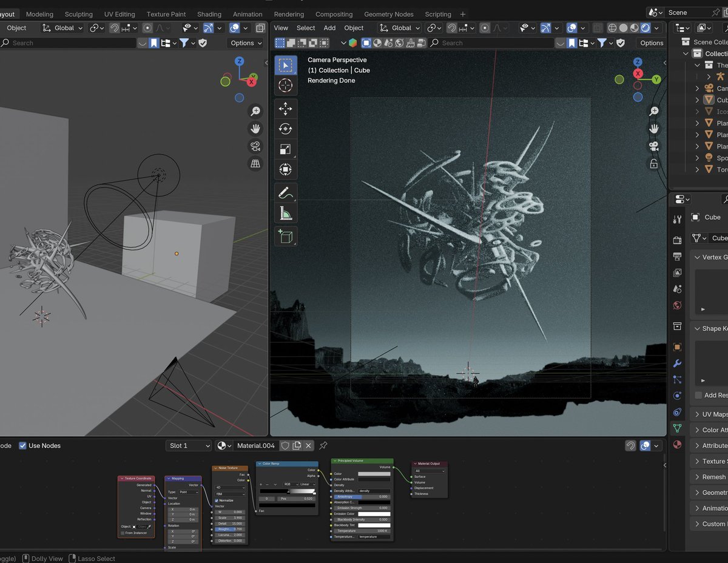
Task: Click Options button in left viewport header
Action: click(x=246, y=43)
